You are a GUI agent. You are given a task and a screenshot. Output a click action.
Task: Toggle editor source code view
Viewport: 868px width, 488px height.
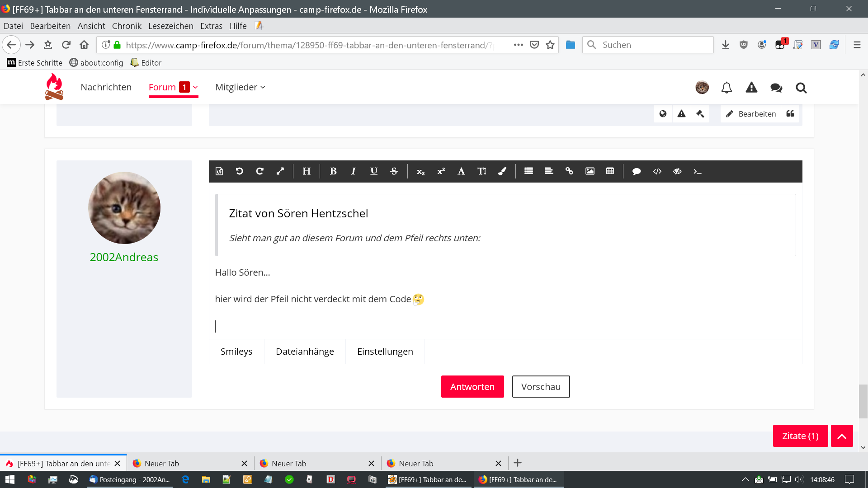click(x=219, y=171)
